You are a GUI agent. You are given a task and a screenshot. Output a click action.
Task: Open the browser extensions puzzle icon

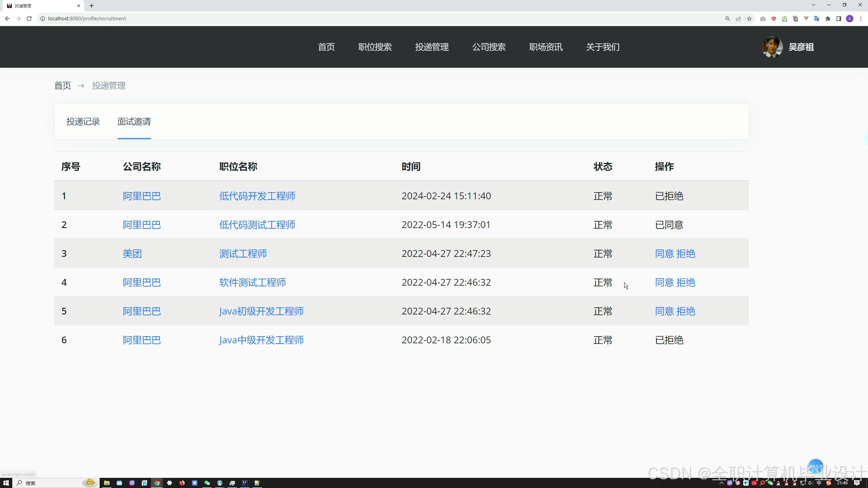(828, 19)
